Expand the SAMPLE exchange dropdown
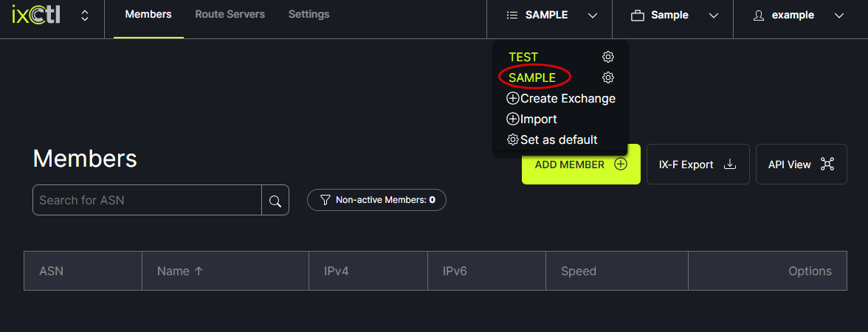This screenshot has width=868, height=332. (550, 15)
